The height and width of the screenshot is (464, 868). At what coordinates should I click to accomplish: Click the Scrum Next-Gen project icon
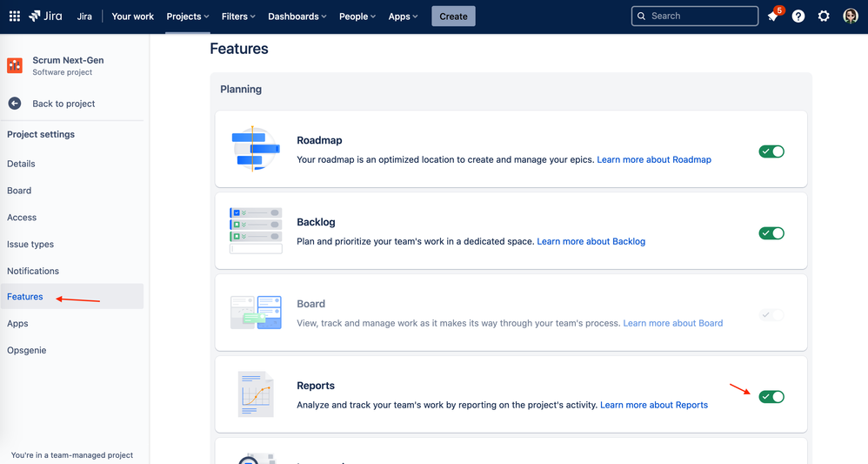tap(15, 65)
